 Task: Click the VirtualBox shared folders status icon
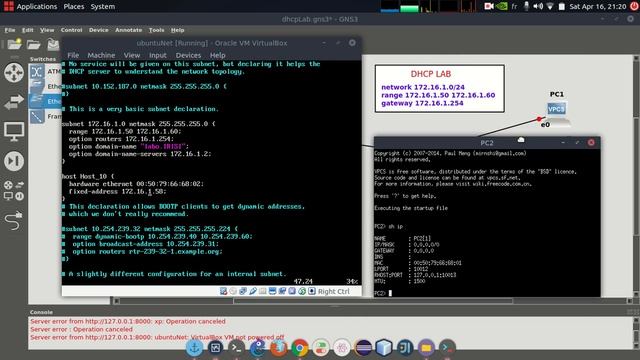[x=262, y=291]
